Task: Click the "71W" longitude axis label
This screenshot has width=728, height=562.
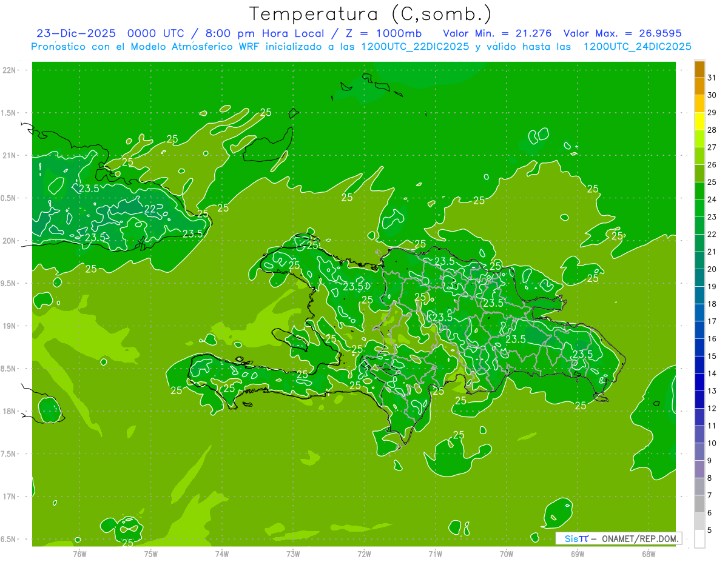Action: click(435, 554)
